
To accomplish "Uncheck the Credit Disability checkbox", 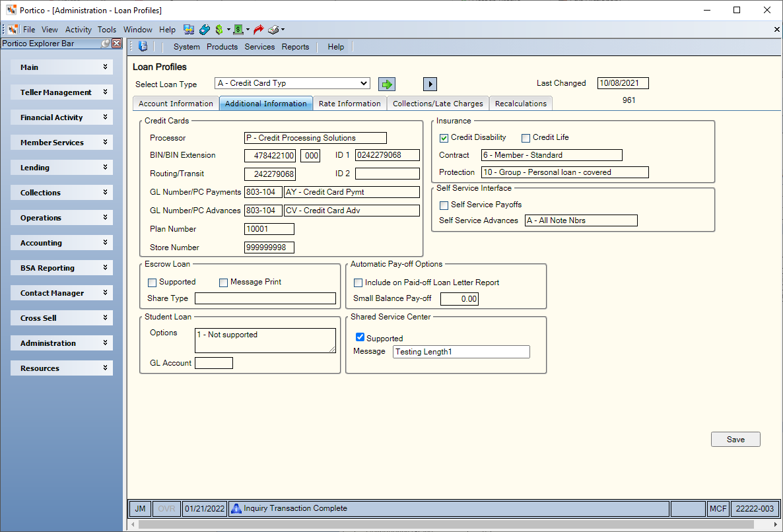I will [444, 138].
